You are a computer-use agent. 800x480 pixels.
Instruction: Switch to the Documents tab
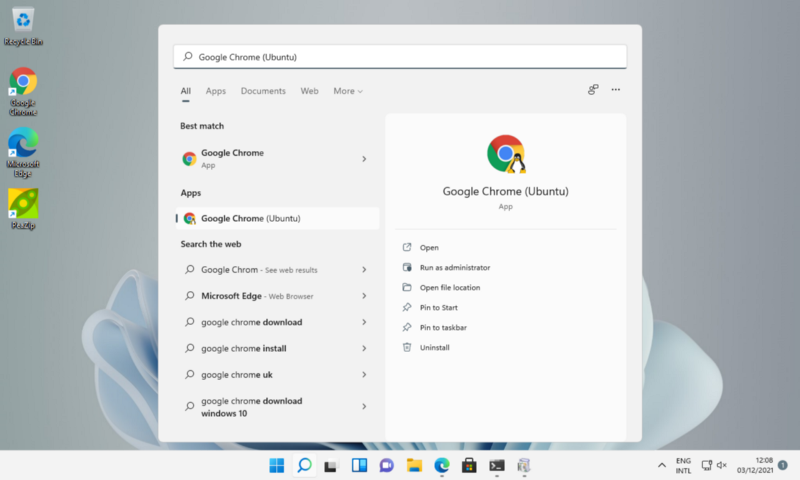coord(263,91)
